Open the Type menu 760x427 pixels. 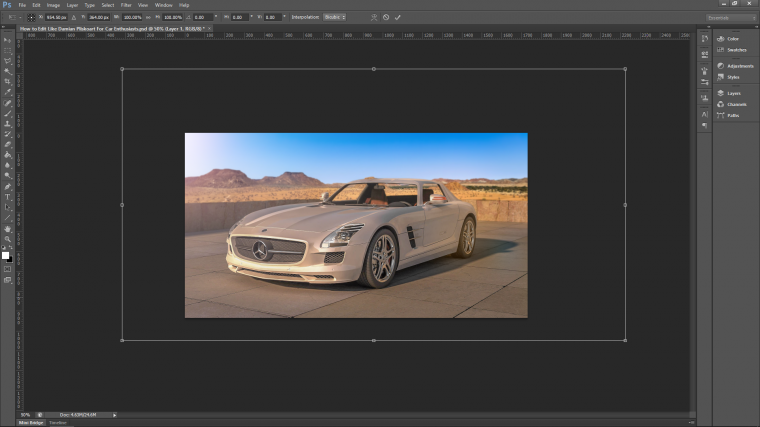pyautogui.click(x=90, y=5)
